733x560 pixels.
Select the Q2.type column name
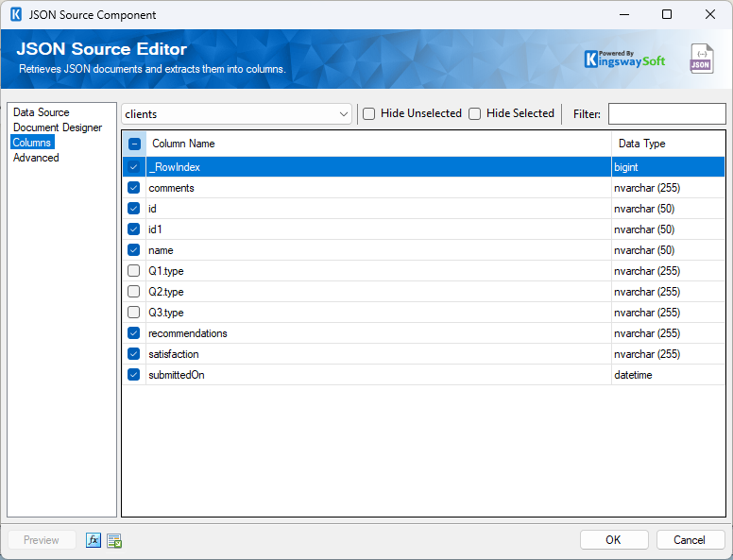click(166, 291)
